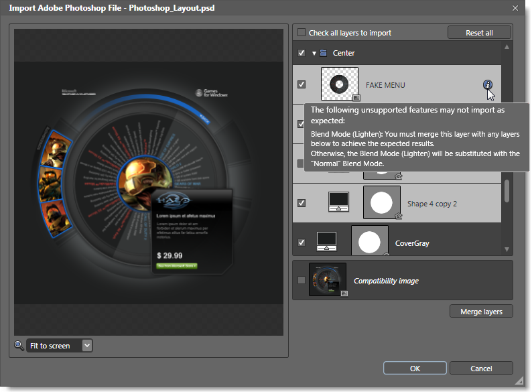Select the 'Shape 4 copy 2' layer name
The width and height of the screenshot is (532, 392).
pos(432,204)
